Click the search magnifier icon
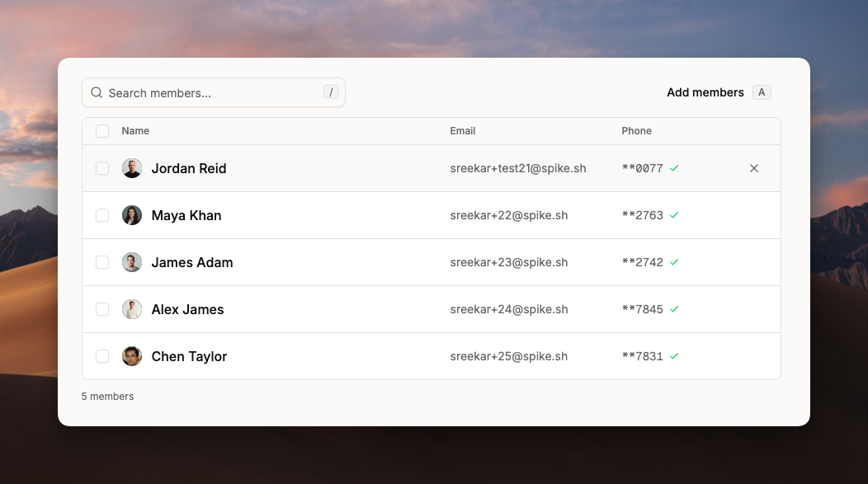 click(97, 92)
